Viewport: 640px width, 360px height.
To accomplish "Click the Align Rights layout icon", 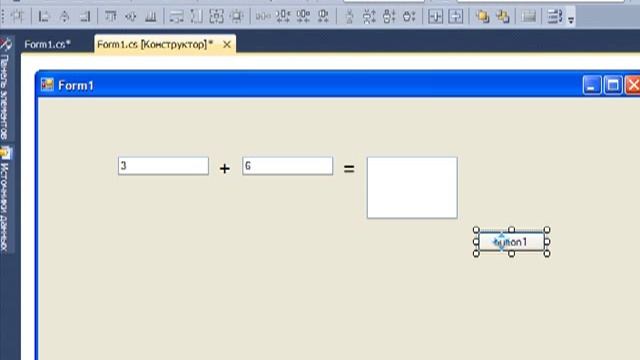I will [x=85, y=16].
